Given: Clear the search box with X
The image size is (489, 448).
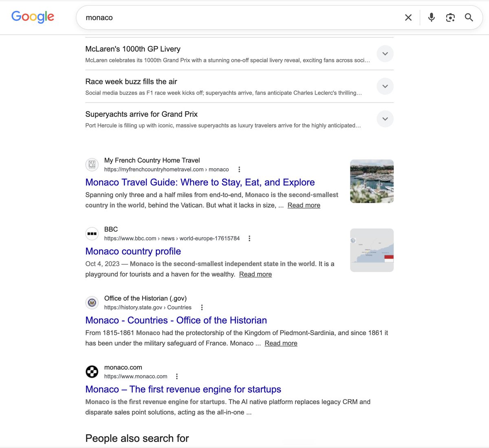Looking at the screenshot, I should coord(408,18).
